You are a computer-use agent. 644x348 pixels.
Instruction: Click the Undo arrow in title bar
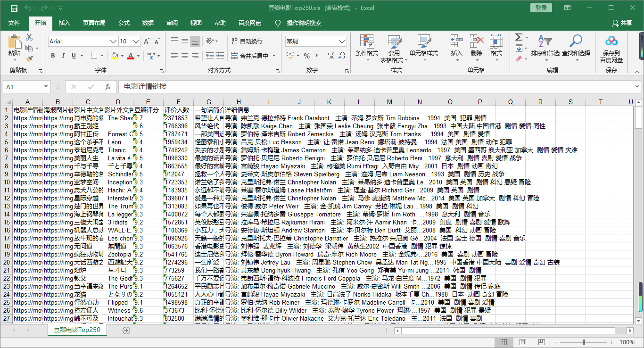28,8
